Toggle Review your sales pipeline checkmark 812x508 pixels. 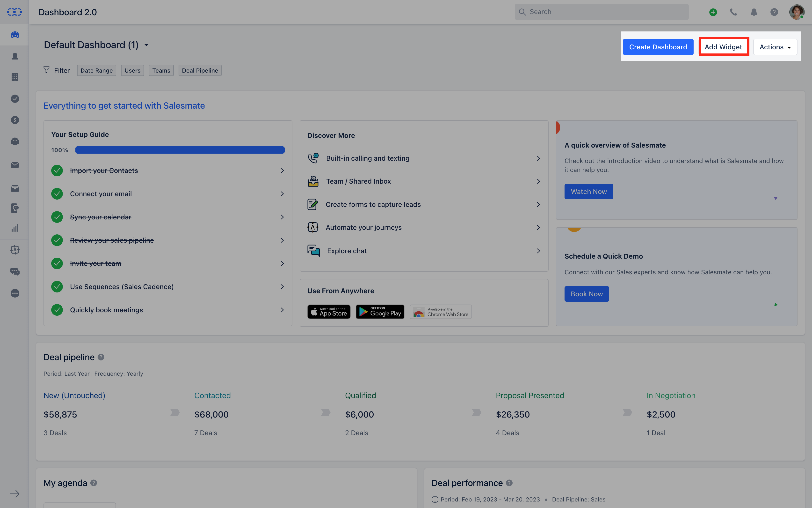(57, 240)
